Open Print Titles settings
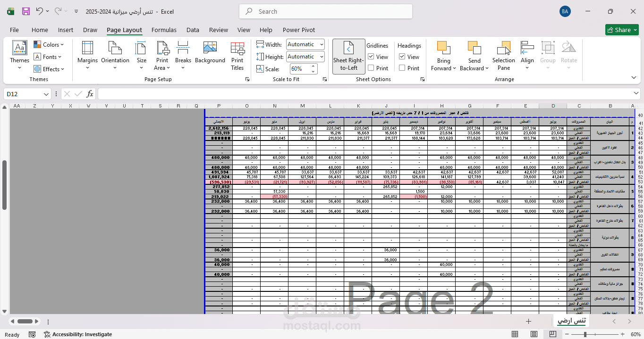 [237, 56]
